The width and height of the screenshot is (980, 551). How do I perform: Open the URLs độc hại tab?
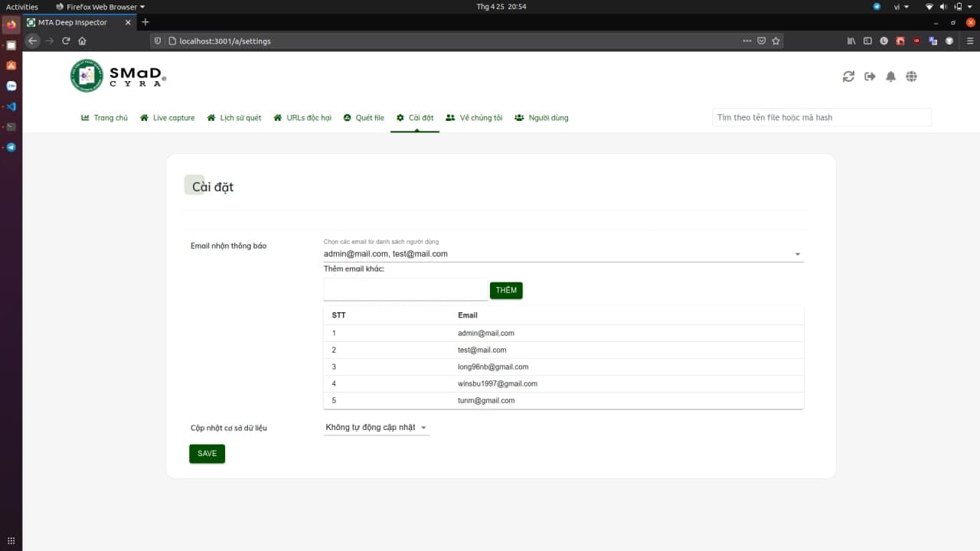[x=302, y=118]
